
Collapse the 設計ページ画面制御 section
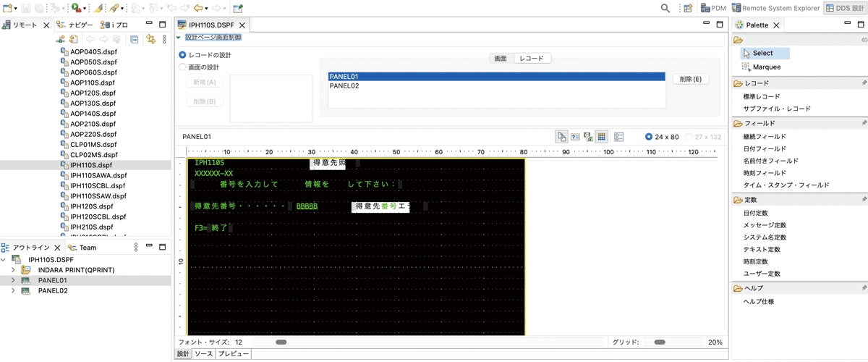point(179,37)
